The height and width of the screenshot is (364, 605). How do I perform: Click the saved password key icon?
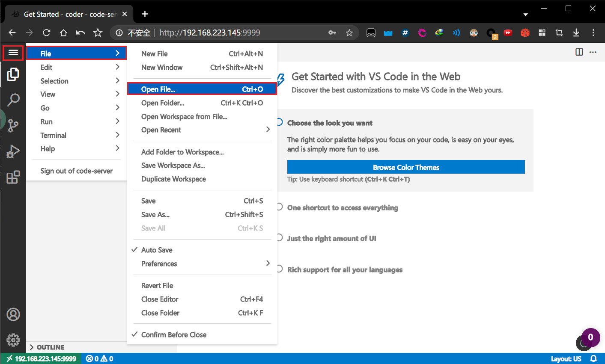(x=332, y=33)
